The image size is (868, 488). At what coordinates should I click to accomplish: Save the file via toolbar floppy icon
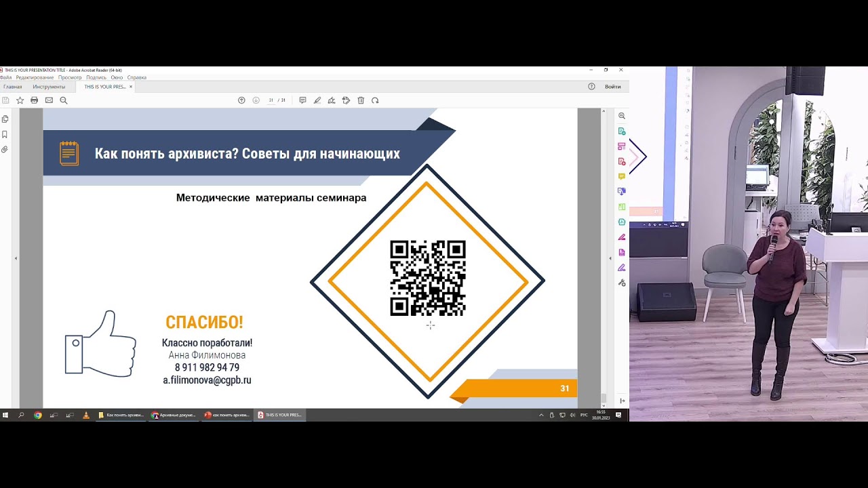(5, 100)
